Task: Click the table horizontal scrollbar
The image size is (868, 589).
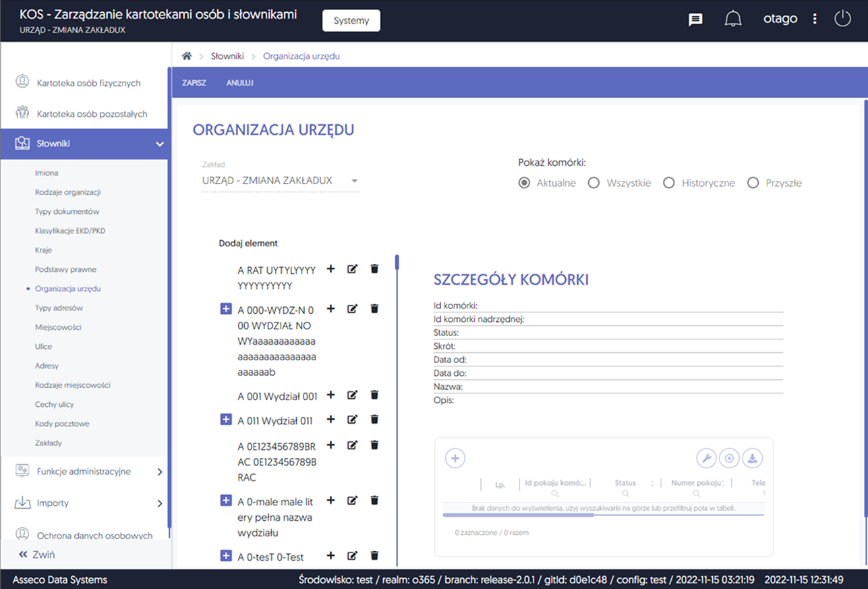Action: [518, 515]
